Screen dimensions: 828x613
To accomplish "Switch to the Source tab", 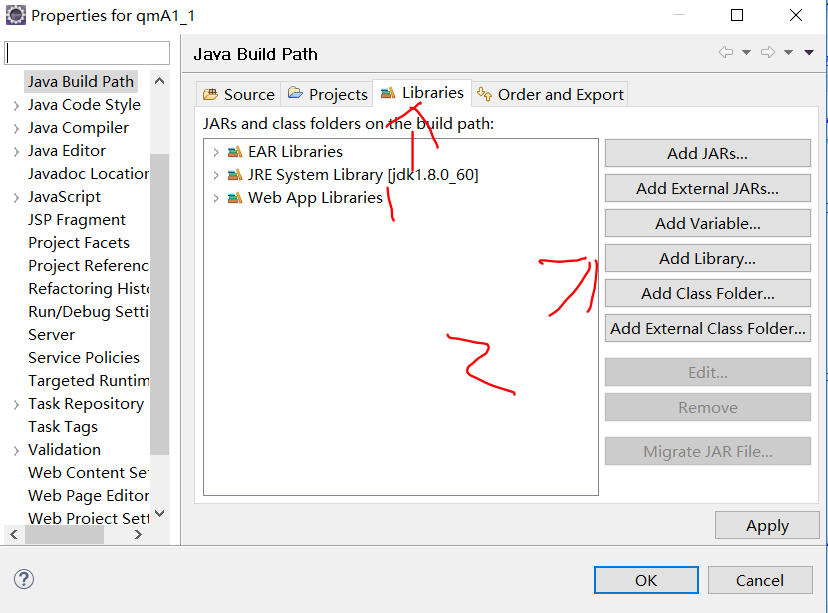I will [x=239, y=95].
